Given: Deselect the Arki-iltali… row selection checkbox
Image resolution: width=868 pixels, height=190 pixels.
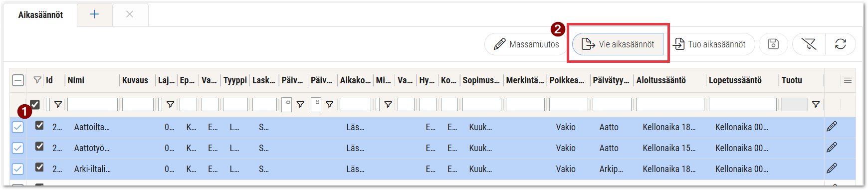Looking at the screenshot, I should [18, 169].
